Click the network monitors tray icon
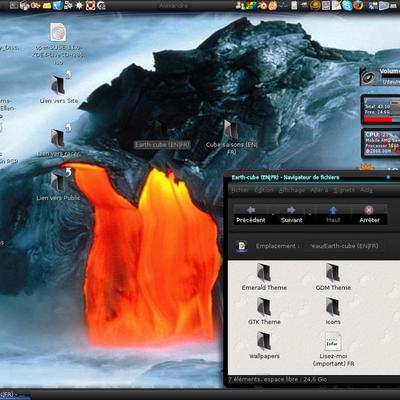 pos(373,5)
